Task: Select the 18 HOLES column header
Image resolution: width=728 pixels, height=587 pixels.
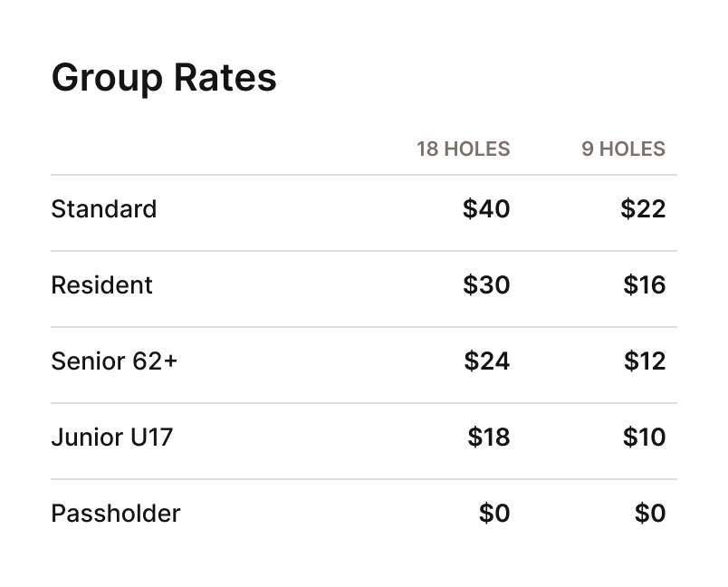Action: pyautogui.click(x=464, y=149)
